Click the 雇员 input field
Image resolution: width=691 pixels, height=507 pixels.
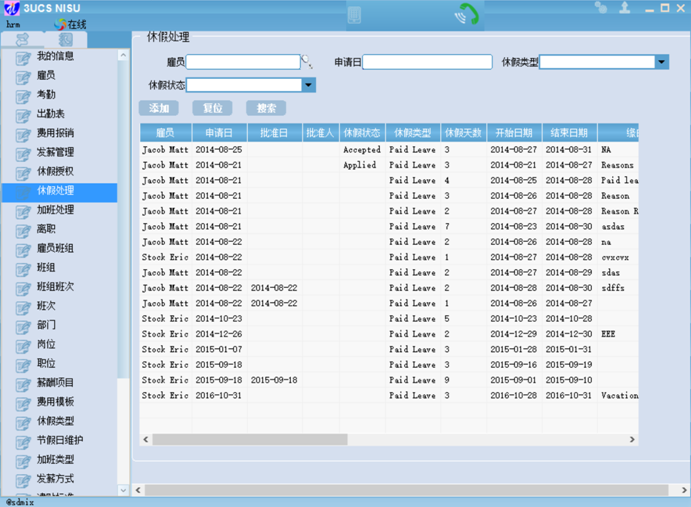coord(243,62)
